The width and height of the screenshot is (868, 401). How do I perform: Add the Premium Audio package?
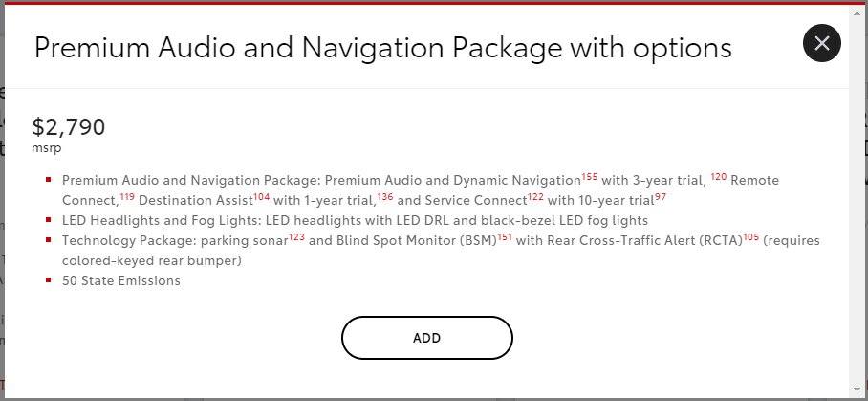pos(426,338)
